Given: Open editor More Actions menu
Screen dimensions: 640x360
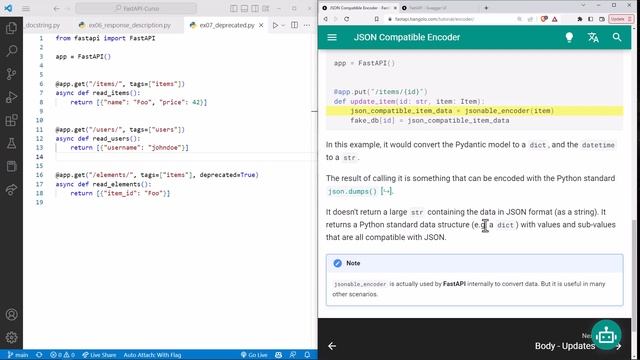Looking at the screenshot, I should pyautogui.click(x=307, y=25).
